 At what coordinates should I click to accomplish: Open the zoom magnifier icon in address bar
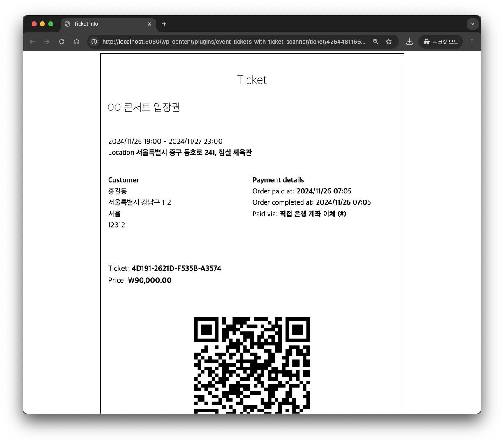pyautogui.click(x=375, y=42)
